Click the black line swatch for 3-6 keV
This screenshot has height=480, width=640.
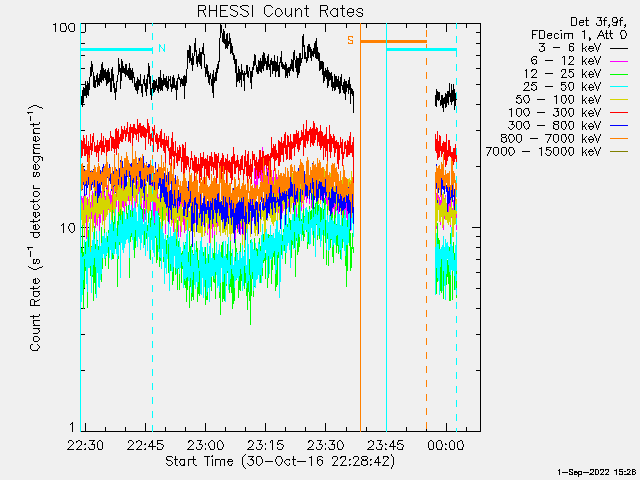[x=618, y=48]
